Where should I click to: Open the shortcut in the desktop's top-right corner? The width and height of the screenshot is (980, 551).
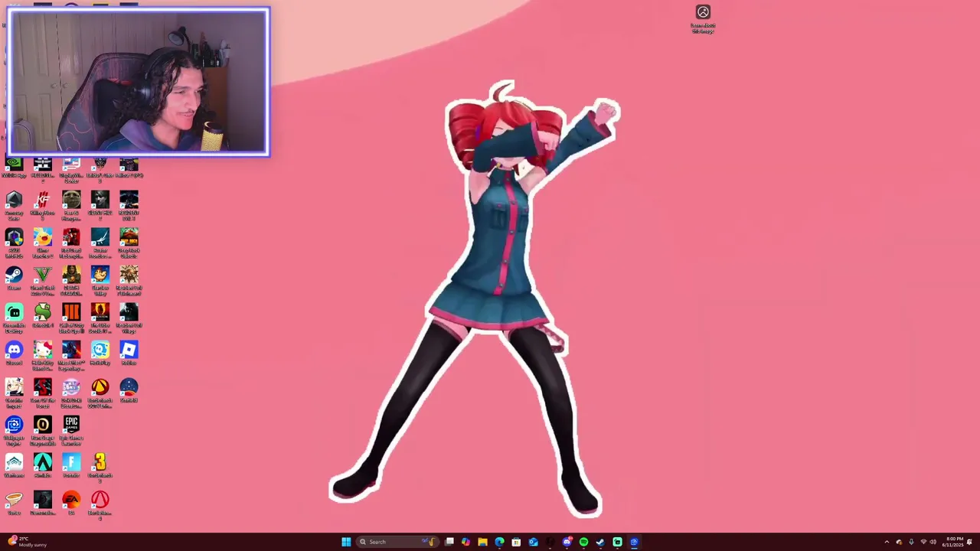point(703,19)
